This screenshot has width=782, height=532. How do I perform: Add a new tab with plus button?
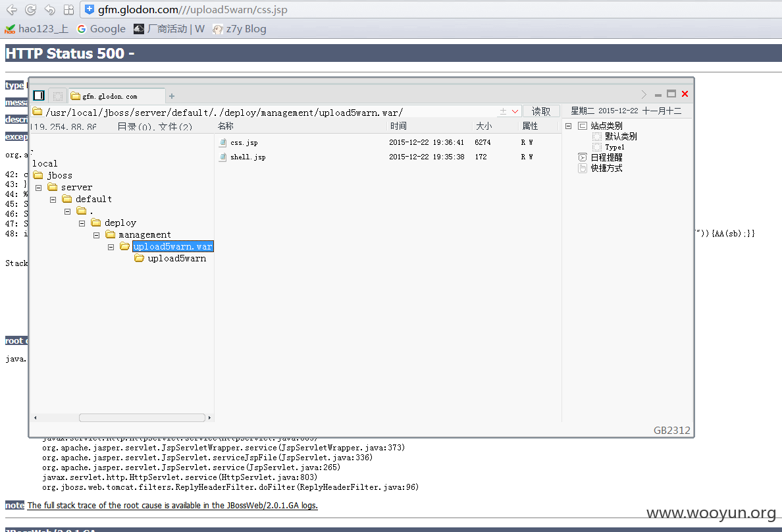point(172,96)
